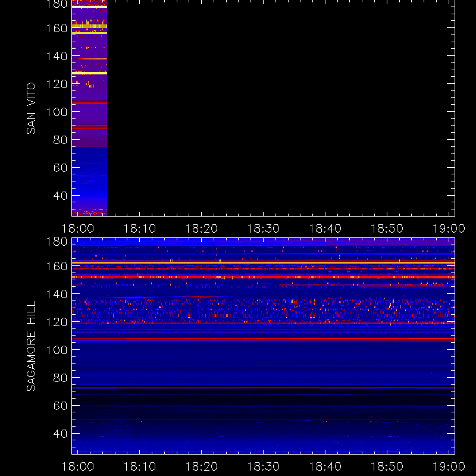
Task: Choose 18:10 time label under Sagamore Hill plot
Action: [x=140, y=466]
